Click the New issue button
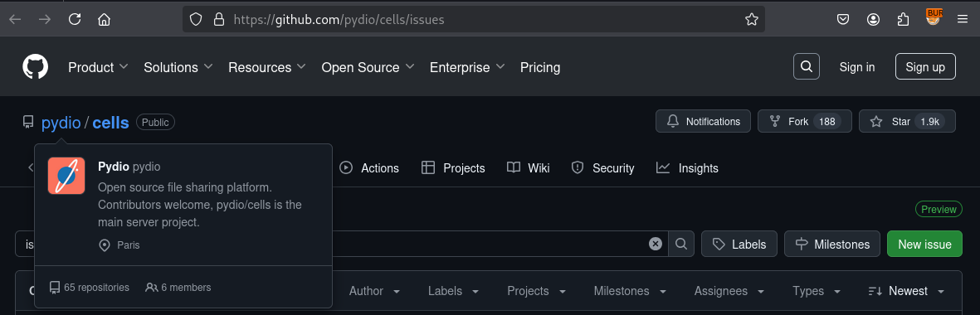Viewport: 980px width, 315px height. click(924, 244)
